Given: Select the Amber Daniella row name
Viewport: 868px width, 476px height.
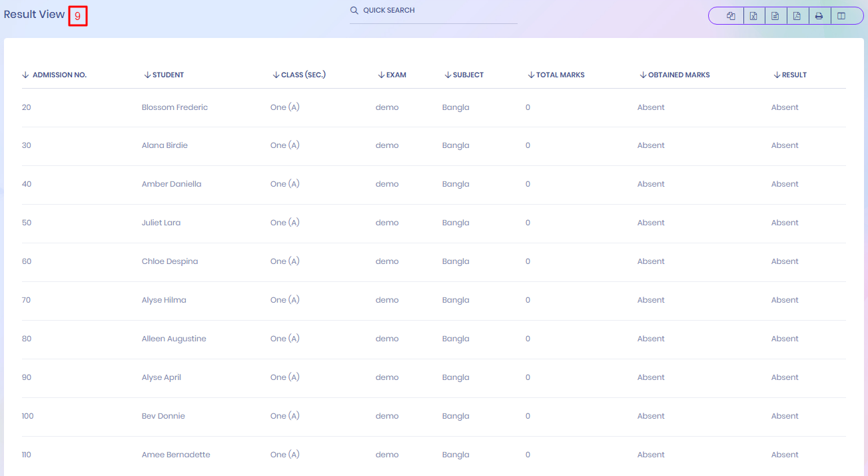Looking at the screenshot, I should [171, 184].
